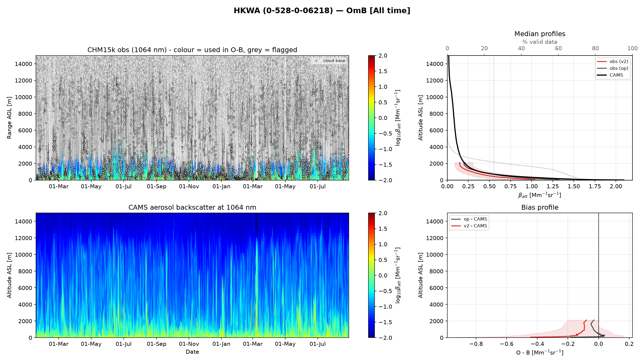
Task: Select the "01-Nov" tick under the CHM15k obs plot
Action: (x=189, y=186)
